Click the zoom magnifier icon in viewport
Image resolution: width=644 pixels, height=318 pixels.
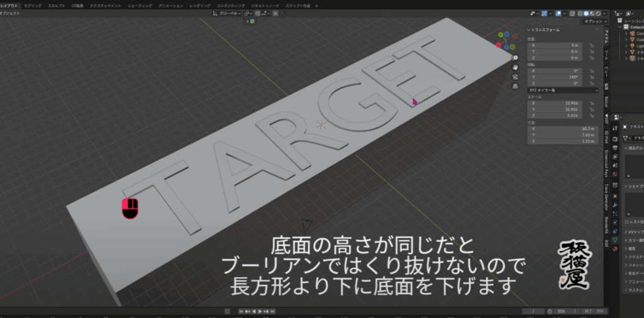(x=515, y=57)
